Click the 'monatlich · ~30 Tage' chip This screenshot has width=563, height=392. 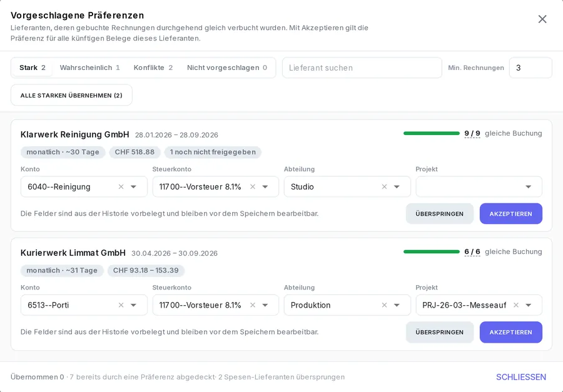point(63,152)
